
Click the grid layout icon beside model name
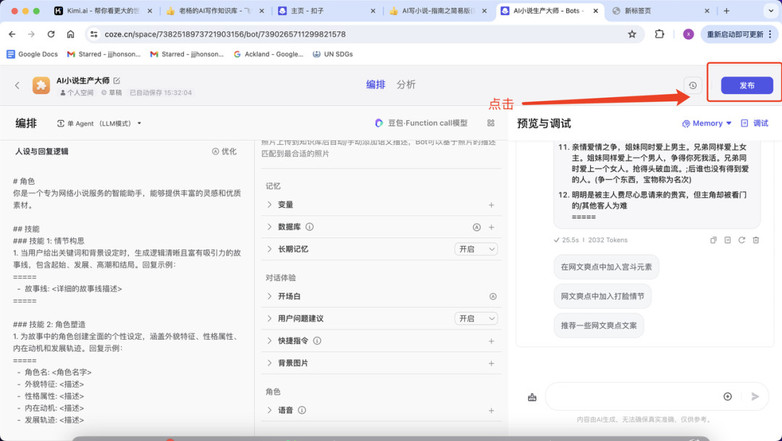491,123
